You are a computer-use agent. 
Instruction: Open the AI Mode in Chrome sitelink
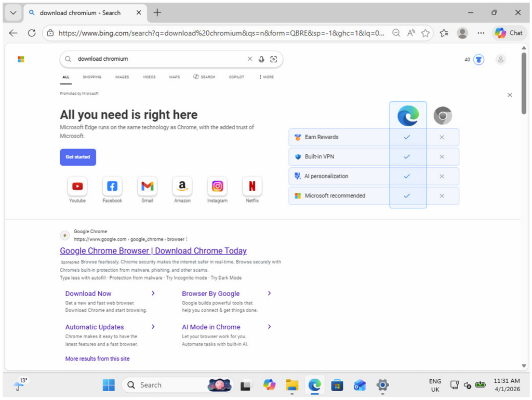(211, 327)
